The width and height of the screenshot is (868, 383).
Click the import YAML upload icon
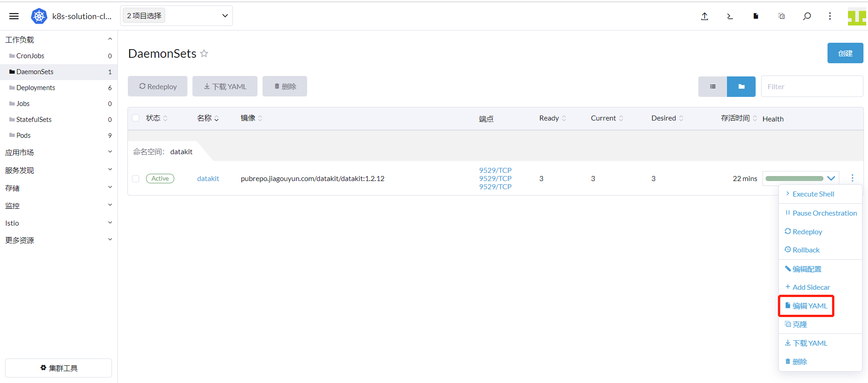coord(705,16)
